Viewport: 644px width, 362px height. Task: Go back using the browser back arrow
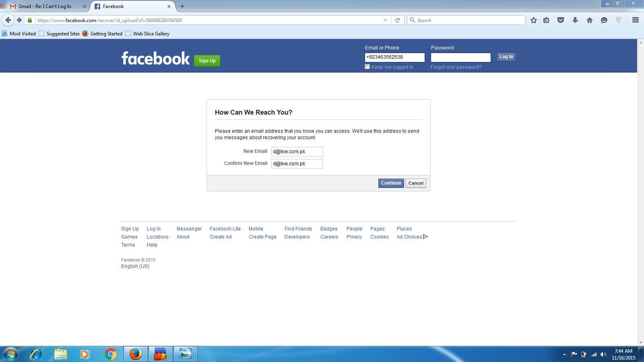coord(8,20)
